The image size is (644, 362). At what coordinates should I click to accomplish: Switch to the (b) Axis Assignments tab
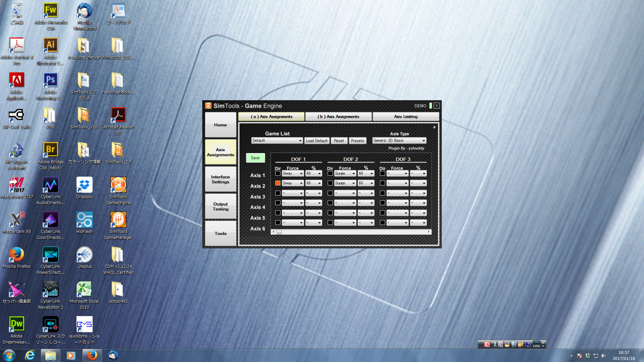coord(338,117)
